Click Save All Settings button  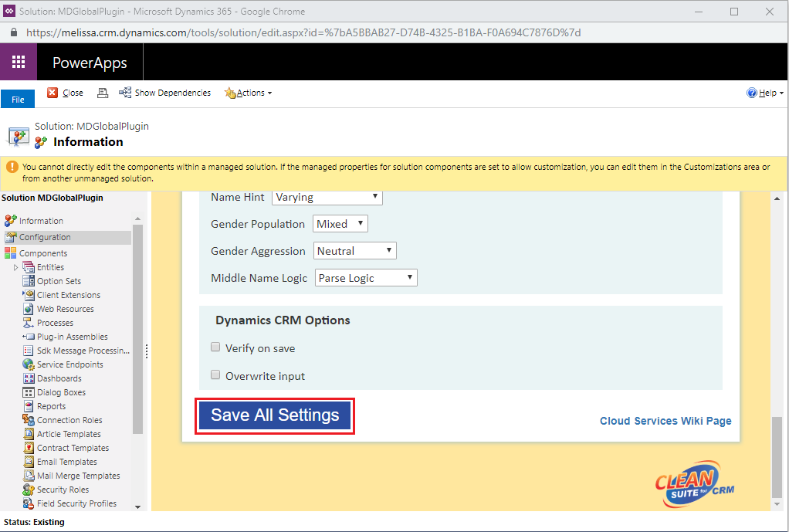[275, 415]
